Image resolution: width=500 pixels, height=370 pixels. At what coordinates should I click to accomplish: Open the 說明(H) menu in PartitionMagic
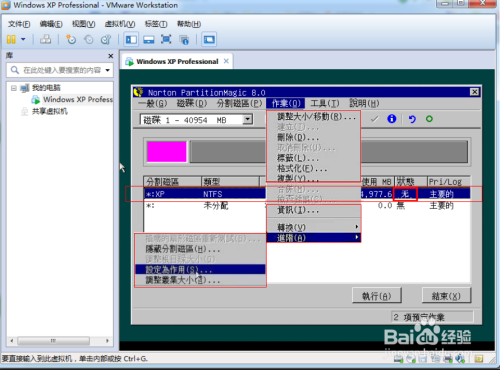pyautogui.click(x=364, y=103)
